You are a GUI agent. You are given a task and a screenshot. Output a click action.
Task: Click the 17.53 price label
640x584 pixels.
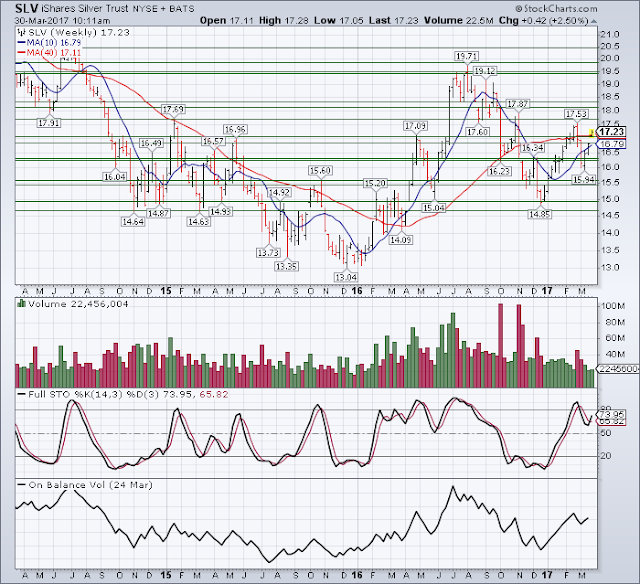pyautogui.click(x=576, y=114)
